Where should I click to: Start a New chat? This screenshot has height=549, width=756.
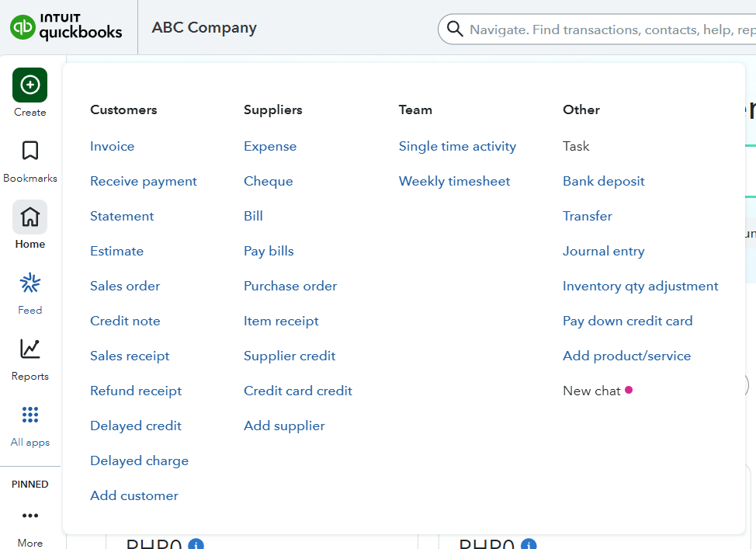click(591, 391)
